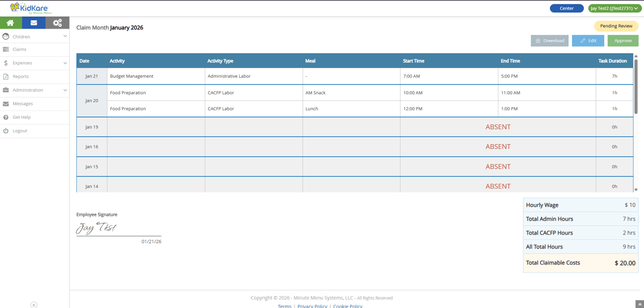Viewport: 644px width, 308px height.
Task: Click the Children face icon in sidebar
Action: (6, 37)
